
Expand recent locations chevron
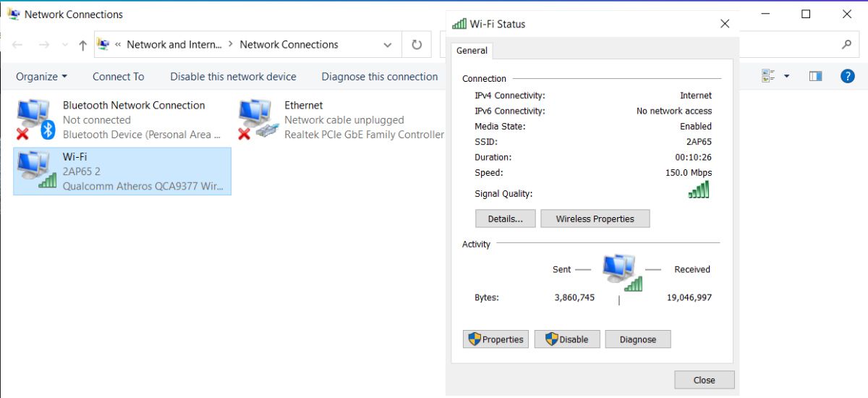click(x=65, y=45)
